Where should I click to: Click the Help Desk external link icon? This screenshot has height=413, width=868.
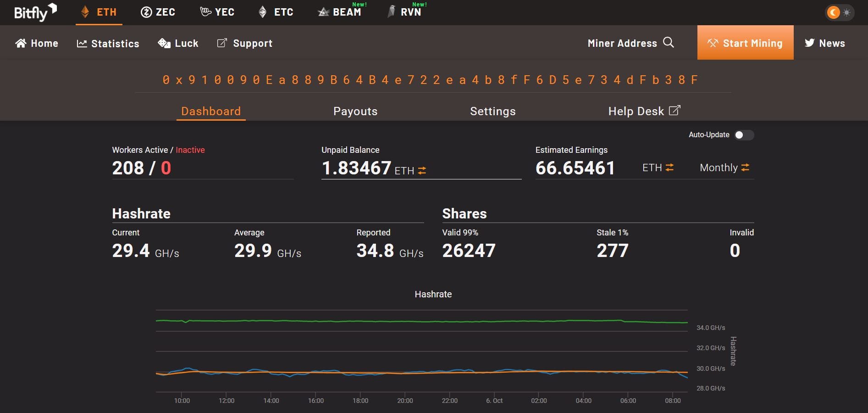[674, 110]
